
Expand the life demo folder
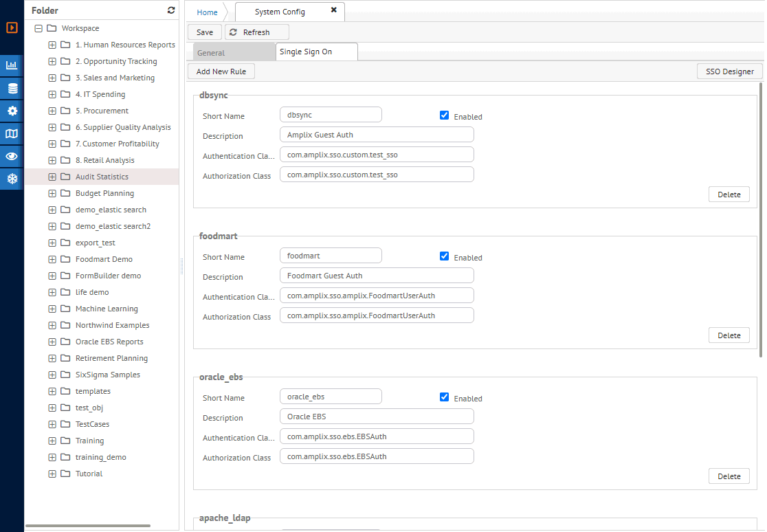52,292
